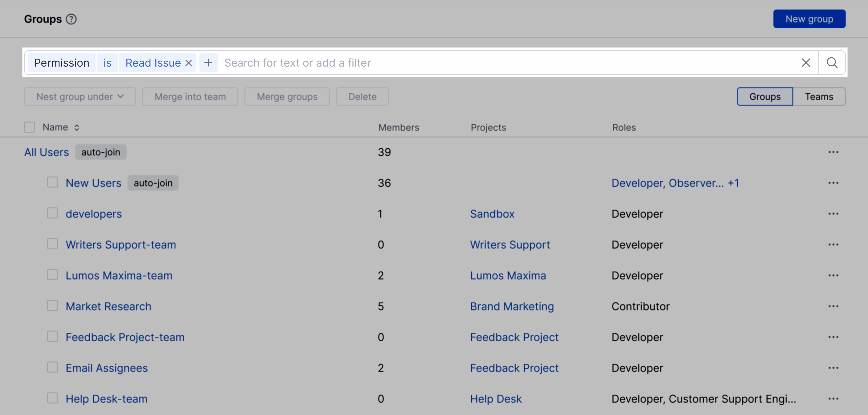This screenshot has width=868, height=415.
Task: Switch to the Teams tab
Action: pos(819,97)
